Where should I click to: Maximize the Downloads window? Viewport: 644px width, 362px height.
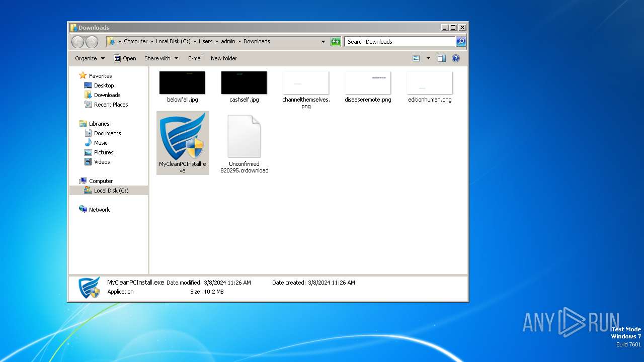[x=453, y=28]
